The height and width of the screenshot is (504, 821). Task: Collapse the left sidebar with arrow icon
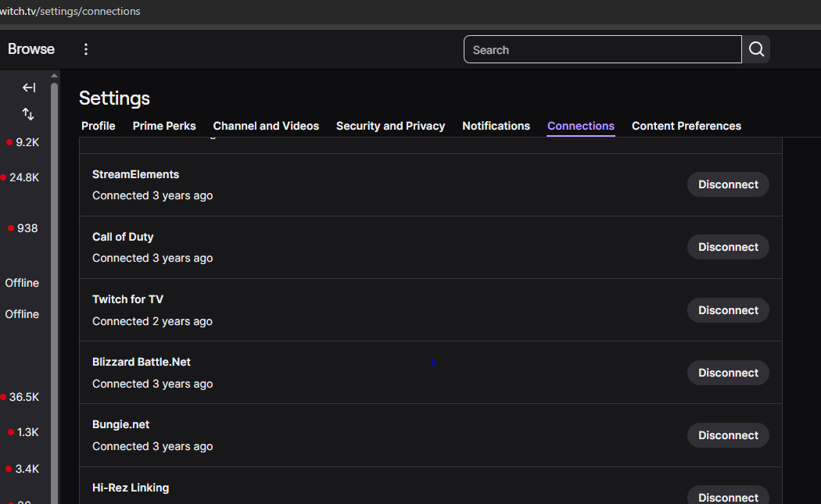click(x=29, y=88)
